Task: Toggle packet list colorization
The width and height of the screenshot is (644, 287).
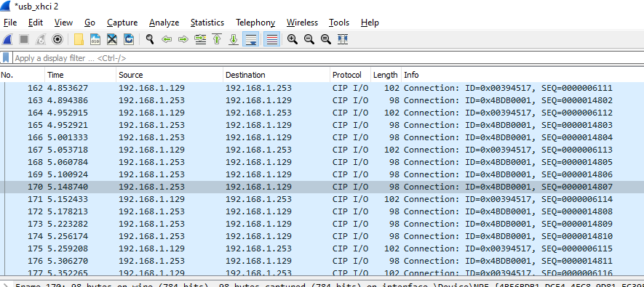Action: coord(272,39)
